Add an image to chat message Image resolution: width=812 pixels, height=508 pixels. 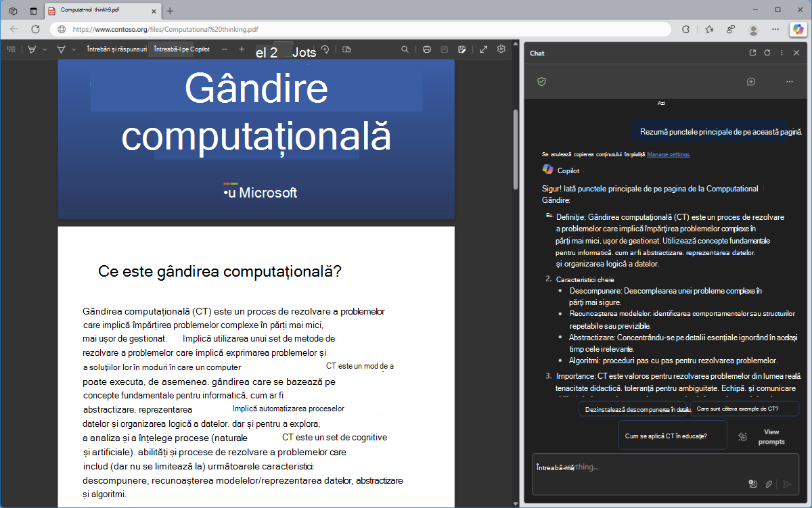[x=752, y=484]
